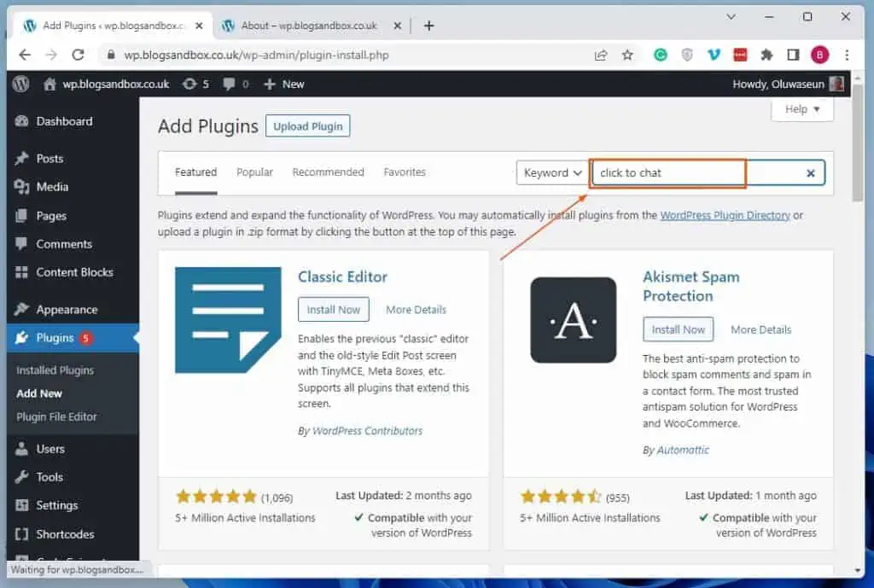This screenshot has height=588, width=874.
Task: Open Appearance in the sidebar menu
Action: click(67, 310)
